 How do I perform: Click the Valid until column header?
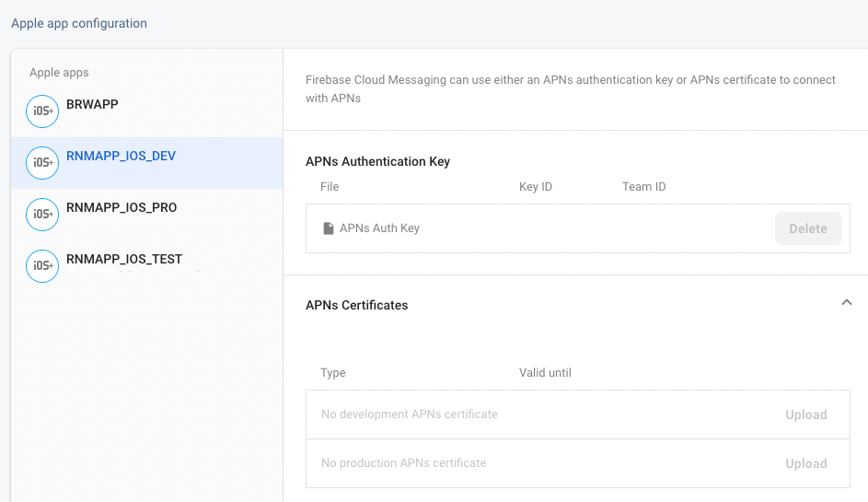click(x=545, y=373)
